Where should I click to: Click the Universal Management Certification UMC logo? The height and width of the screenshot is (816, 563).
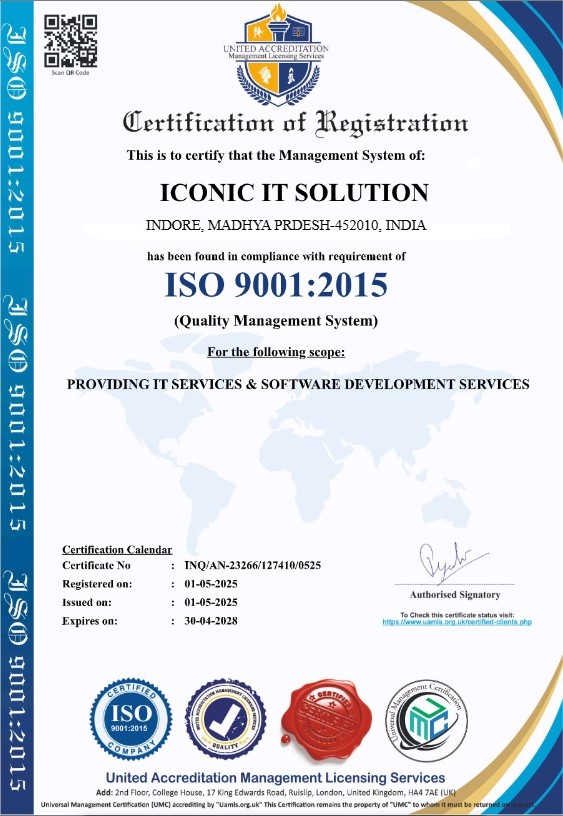[x=427, y=720]
